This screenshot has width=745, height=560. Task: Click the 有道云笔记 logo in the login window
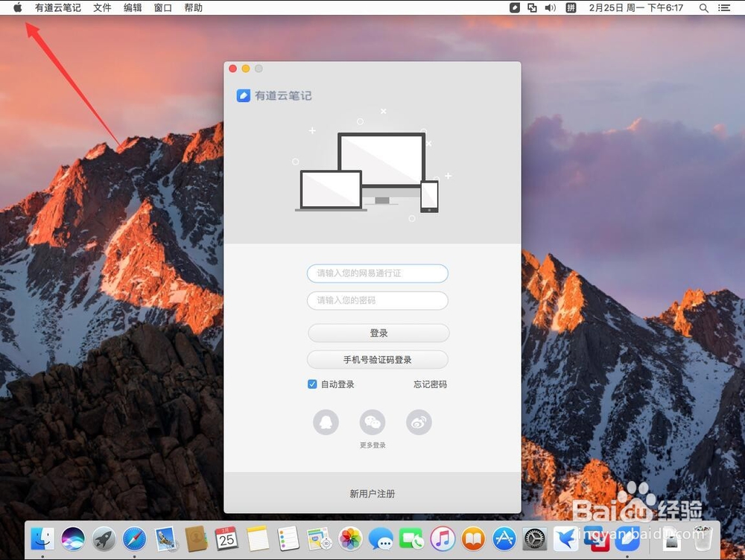click(274, 95)
